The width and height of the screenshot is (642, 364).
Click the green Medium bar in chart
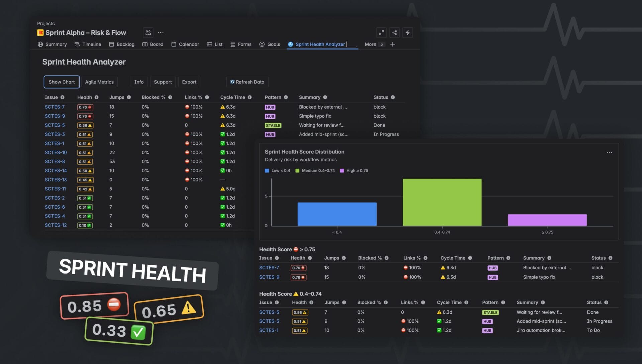click(442, 202)
